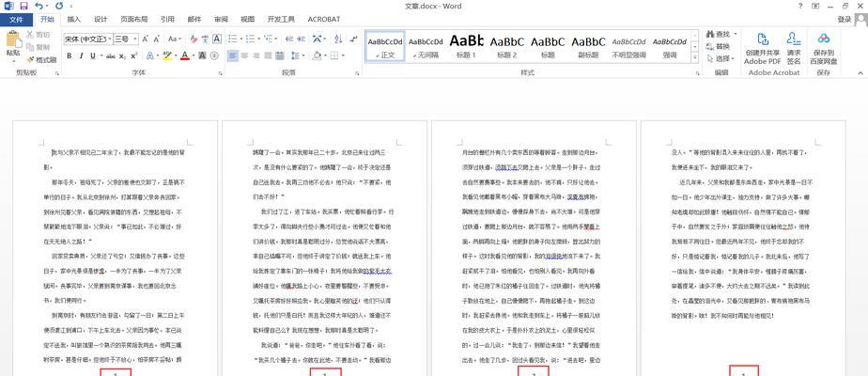Open the borders dropdown arrow
Image resolution: width=868 pixels, height=376 pixels.
point(343,55)
